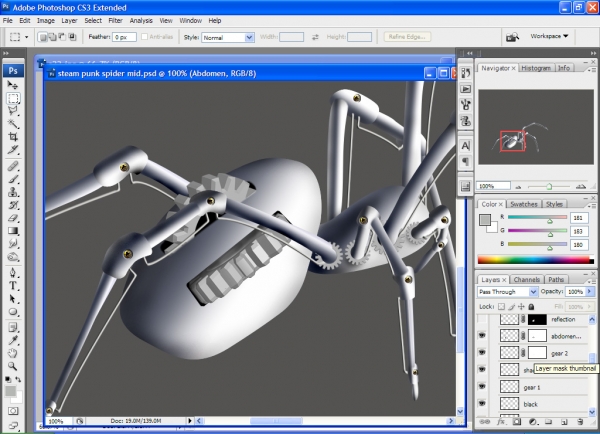Select the Polygonal Lasso tool
This screenshot has height=434, width=600.
point(13,111)
